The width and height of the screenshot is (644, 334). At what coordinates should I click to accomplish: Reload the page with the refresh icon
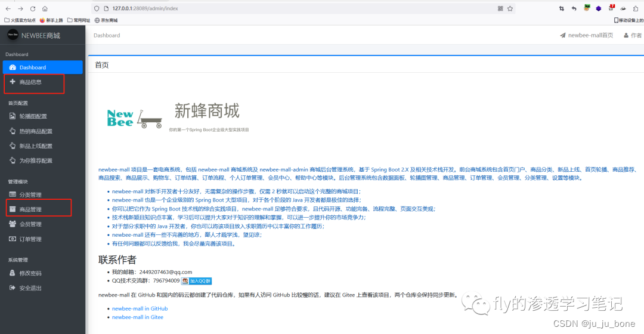[33, 8]
